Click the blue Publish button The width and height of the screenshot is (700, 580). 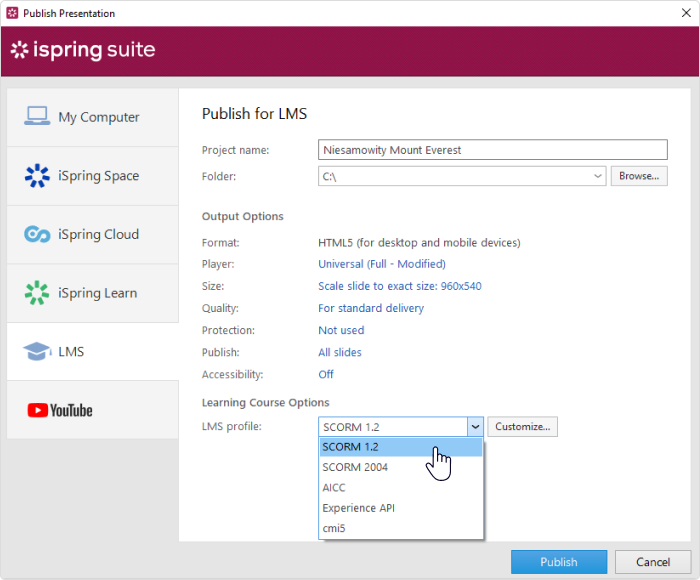click(558, 562)
